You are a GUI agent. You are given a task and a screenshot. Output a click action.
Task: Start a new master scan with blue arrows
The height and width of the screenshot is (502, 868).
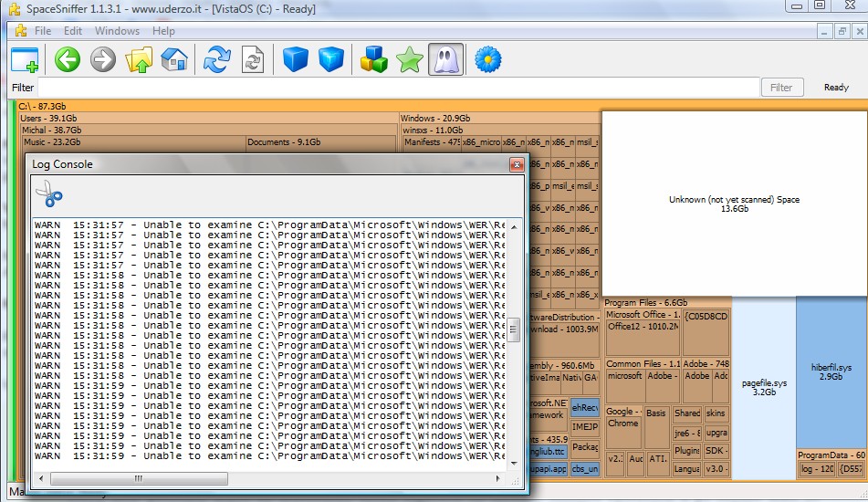point(216,60)
